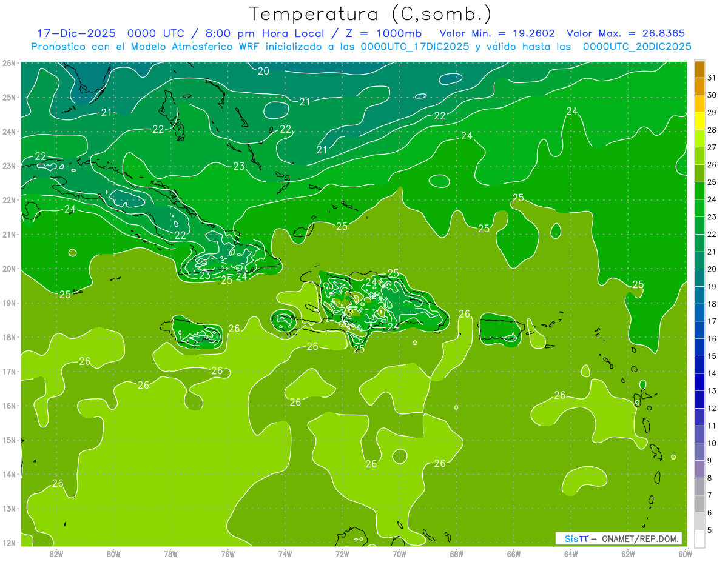Click the "Z = 1000mb" pressure level text

click(383, 33)
